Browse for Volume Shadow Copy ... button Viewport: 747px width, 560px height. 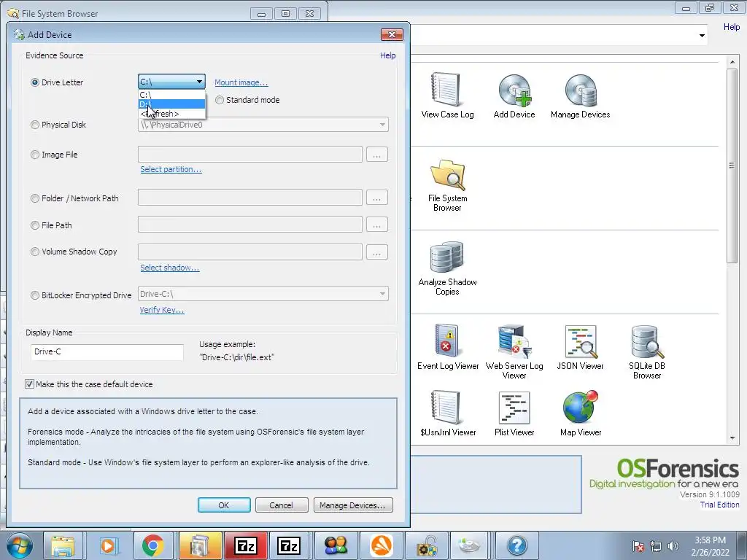(377, 252)
